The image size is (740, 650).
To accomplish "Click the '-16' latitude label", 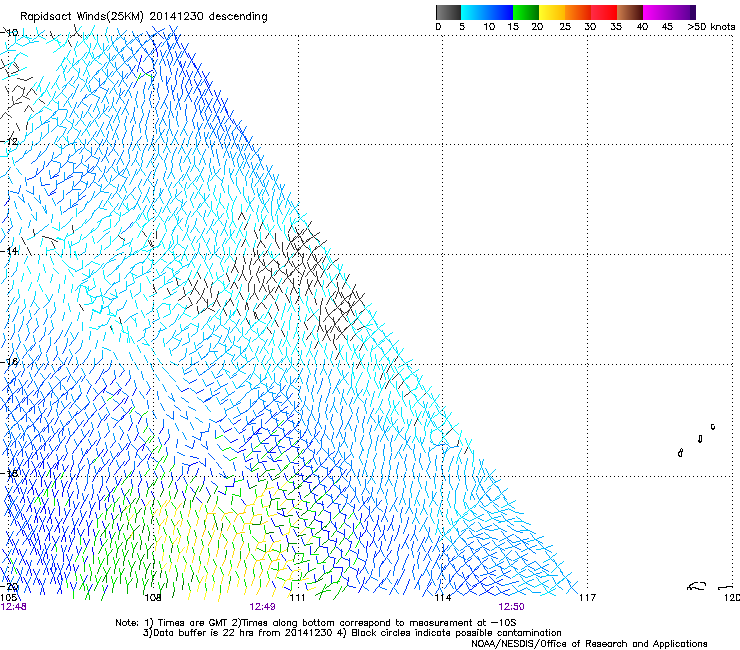I will (x=9, y=362).
